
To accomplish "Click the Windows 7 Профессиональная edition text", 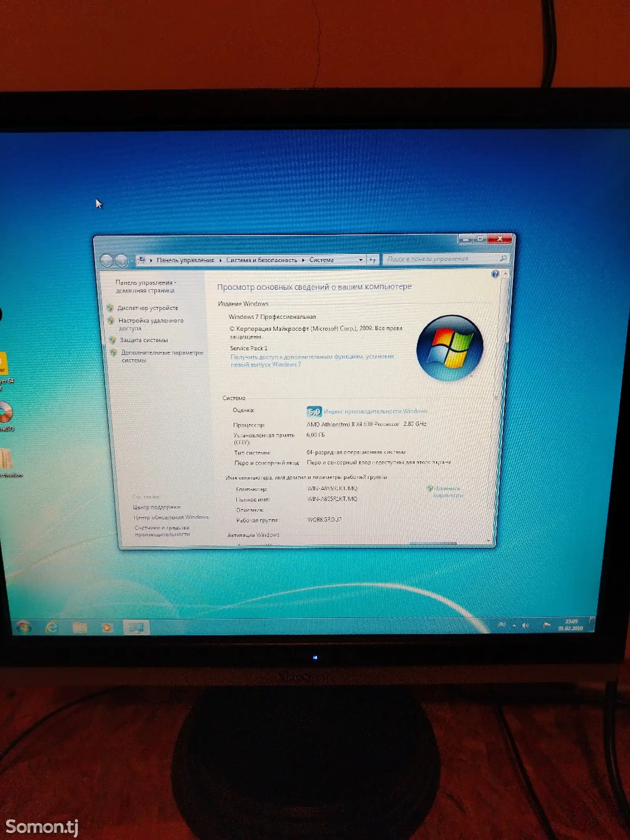I will 272,317.
